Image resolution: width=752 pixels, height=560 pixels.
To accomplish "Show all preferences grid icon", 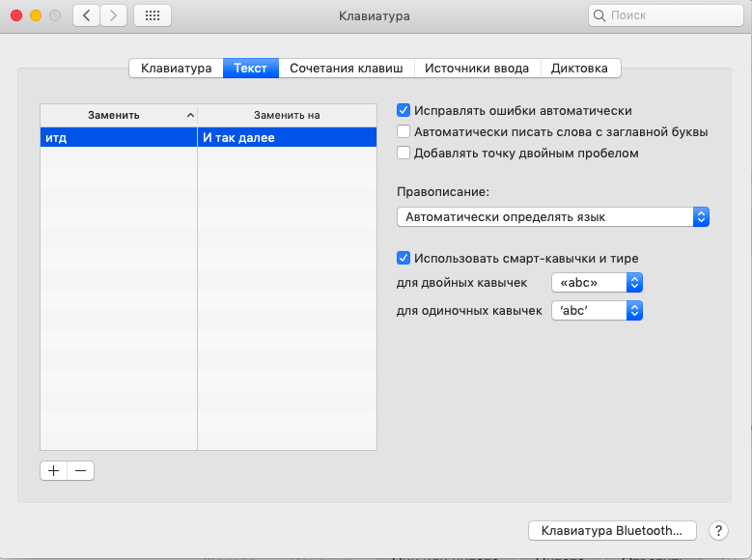I will (x=153, y=15).
